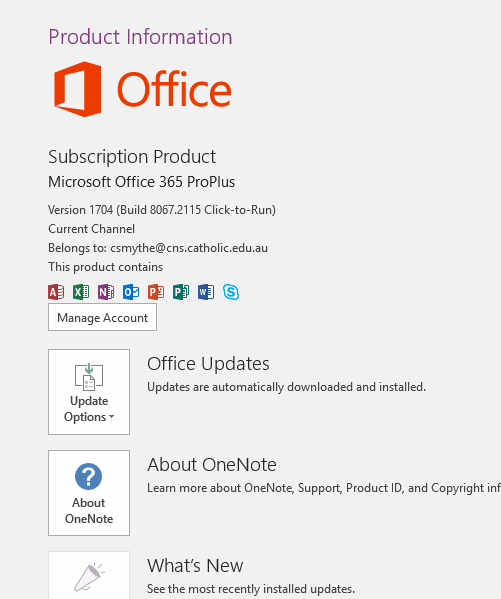Click the What's New megaphone button
The image size is (501, 599).
point(89,575)
